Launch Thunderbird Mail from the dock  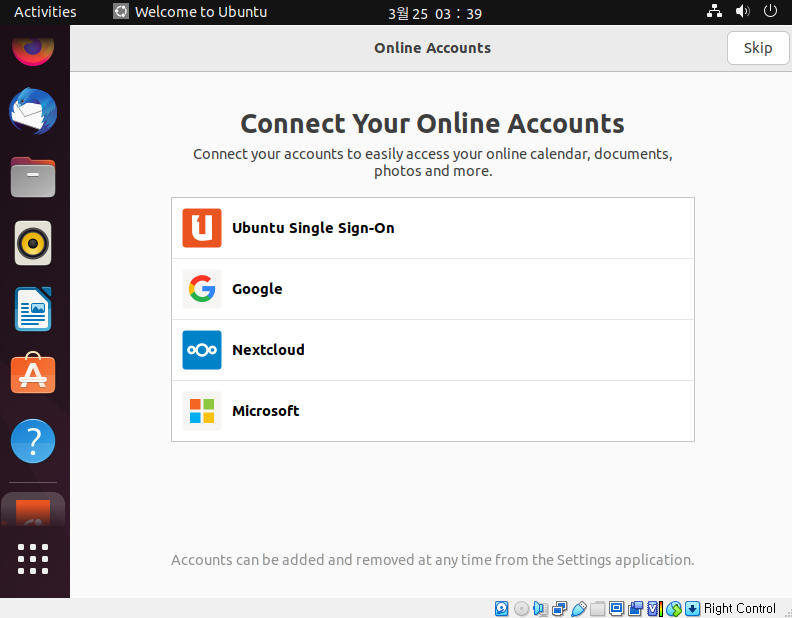point(33,112)
